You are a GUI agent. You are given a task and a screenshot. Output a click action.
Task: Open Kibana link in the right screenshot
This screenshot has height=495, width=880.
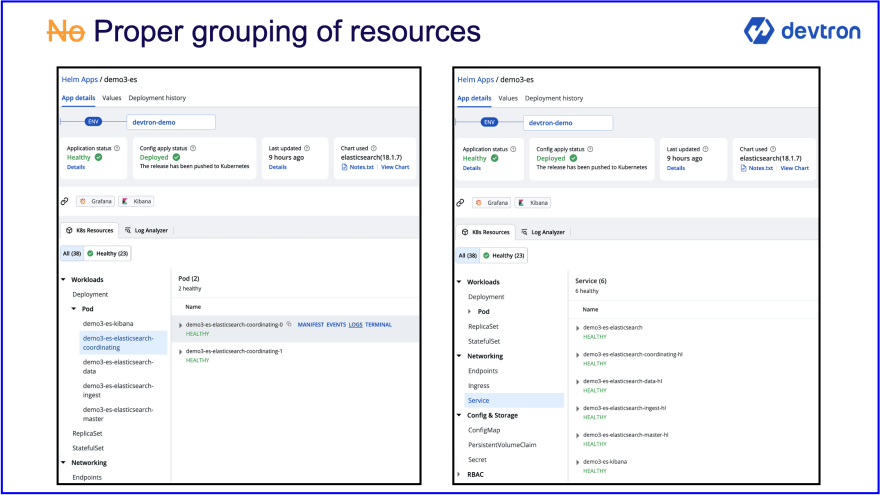click(x=533, y=203)
